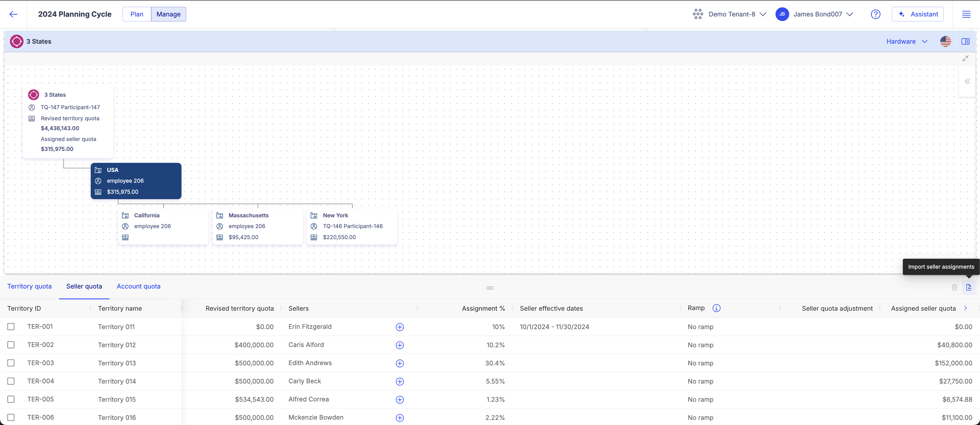This screenshot has height=425, width=980.
Task: Open the hamburger menu icon
Action: point(966,14)
